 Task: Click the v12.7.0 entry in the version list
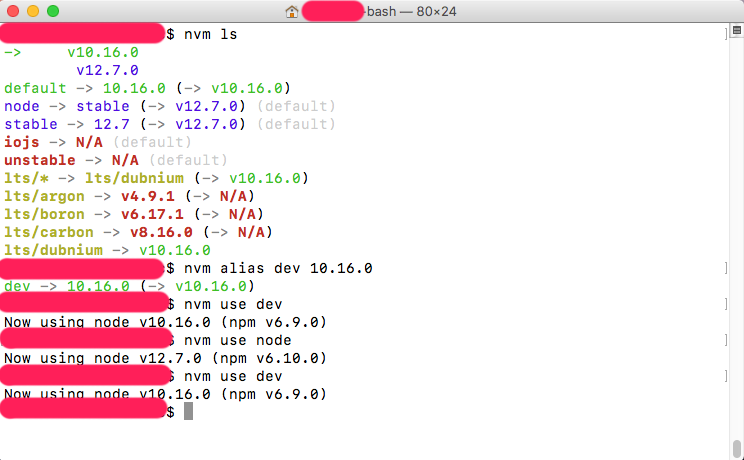tap(107, 70)
